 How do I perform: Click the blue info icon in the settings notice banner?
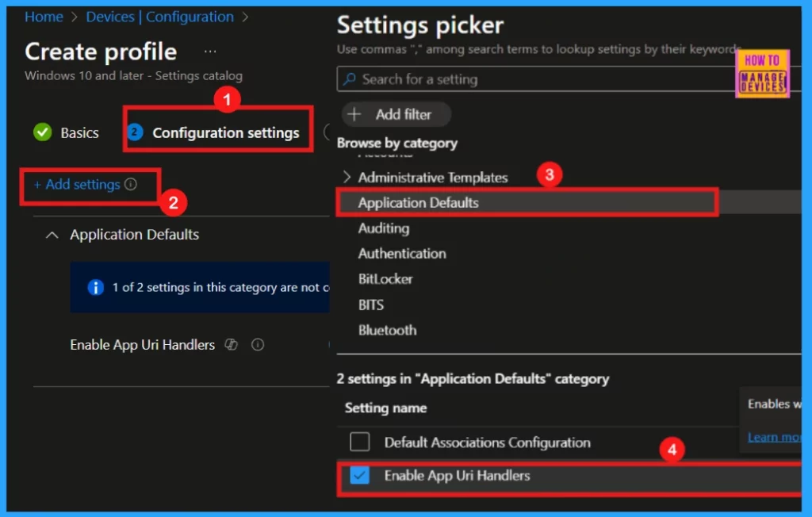coord(96,287)
